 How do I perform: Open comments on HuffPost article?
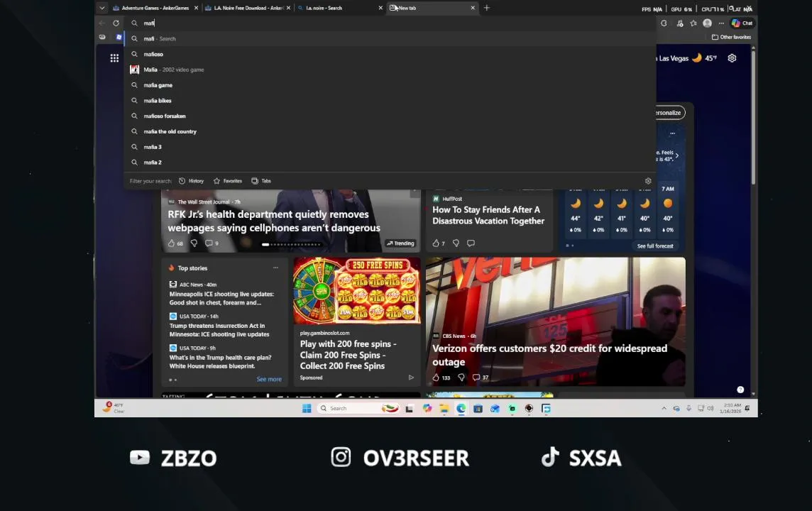pos(471,243)
